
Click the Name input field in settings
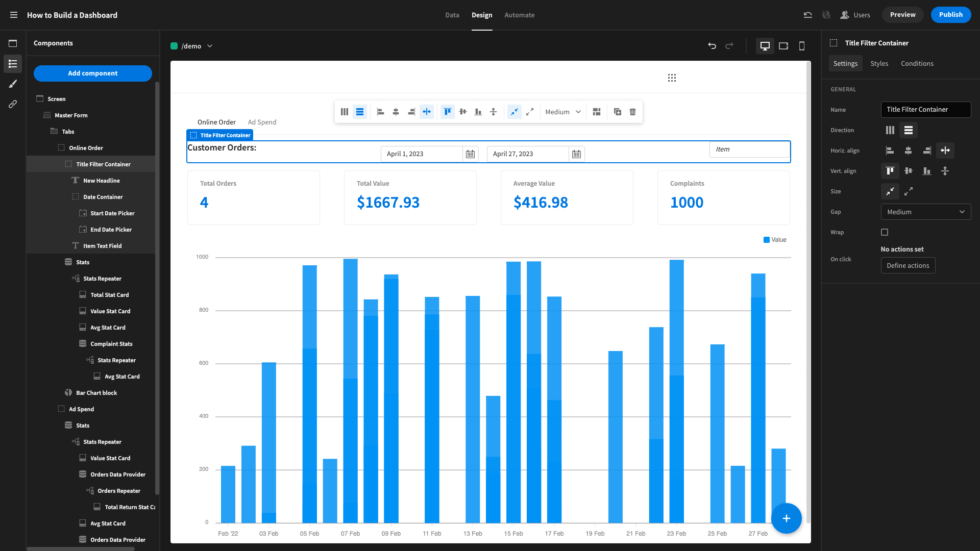926,110
